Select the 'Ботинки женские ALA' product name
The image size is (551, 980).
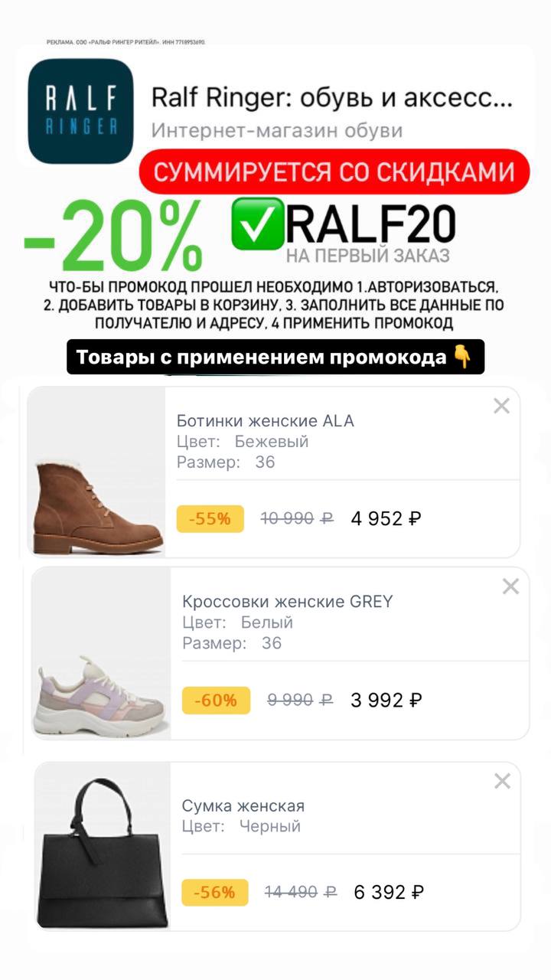(266, 420)
